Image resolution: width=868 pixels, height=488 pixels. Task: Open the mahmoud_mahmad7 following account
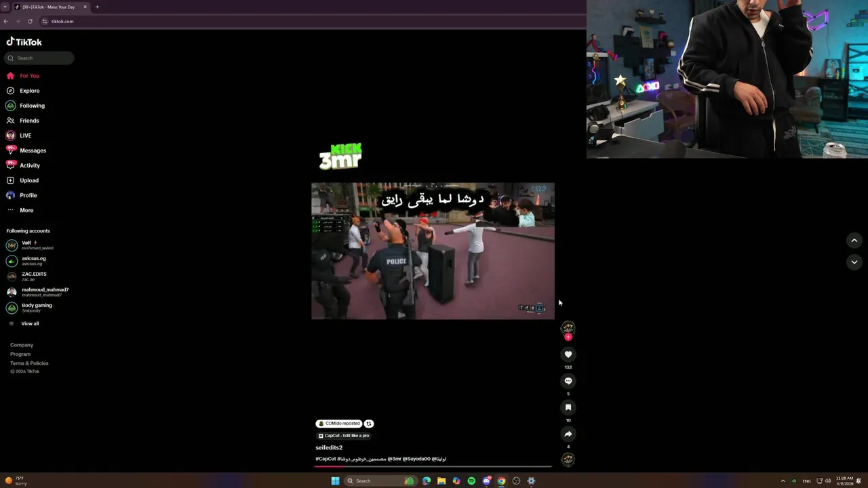(x=37, y=292)
